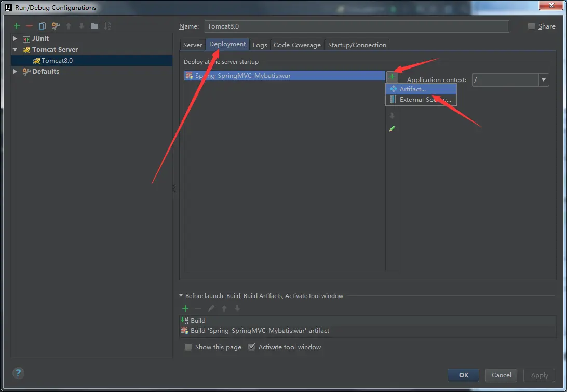Choose External Source... from popup

(421, 100)
